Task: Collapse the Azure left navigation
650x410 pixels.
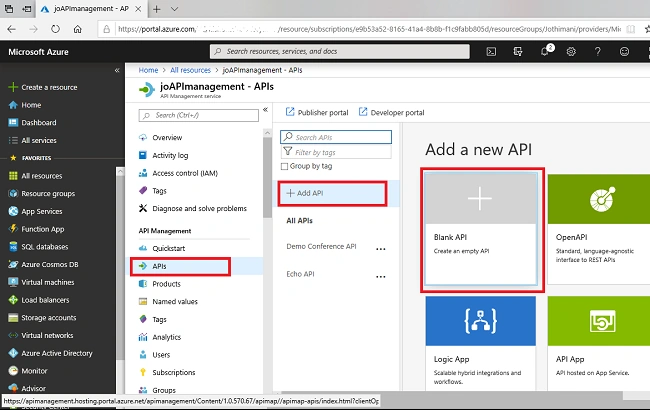Action: (x=117, y=70)
